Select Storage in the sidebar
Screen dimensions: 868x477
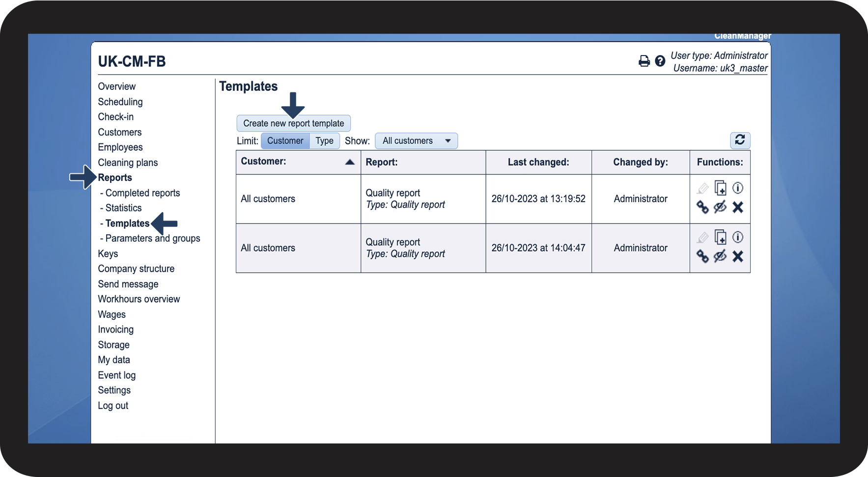(114, 345)
